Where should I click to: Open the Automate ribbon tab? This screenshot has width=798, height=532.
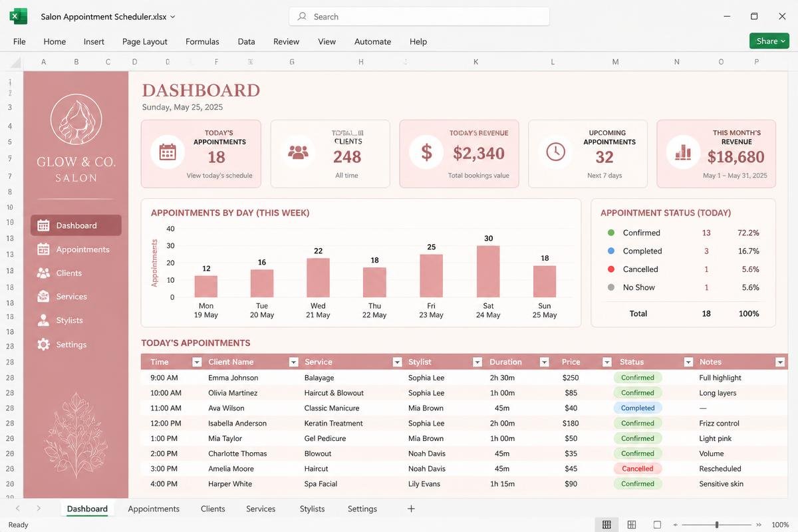[372, 41]
